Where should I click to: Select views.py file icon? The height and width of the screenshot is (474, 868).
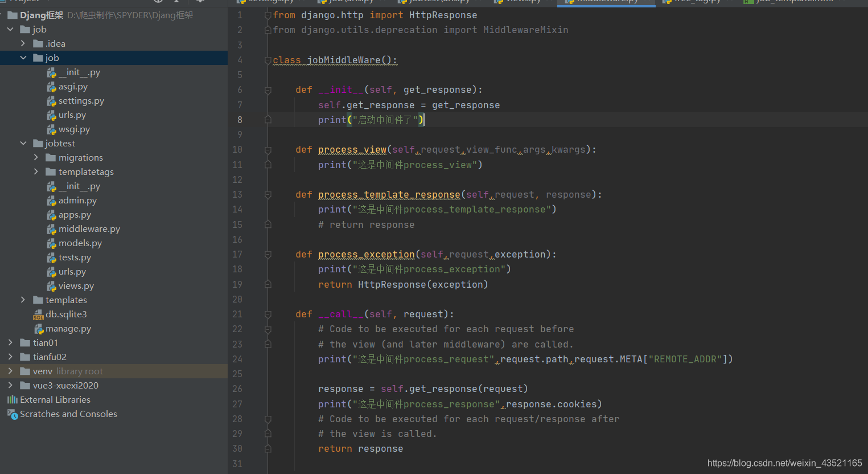coord(51,286)
